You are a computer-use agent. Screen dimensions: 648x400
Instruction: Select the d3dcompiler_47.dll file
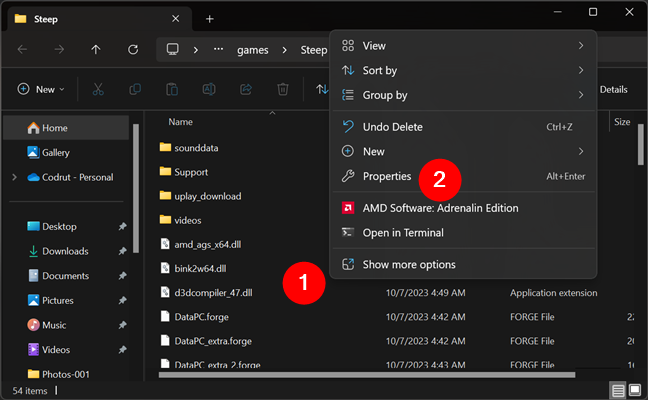coord(212,292)
